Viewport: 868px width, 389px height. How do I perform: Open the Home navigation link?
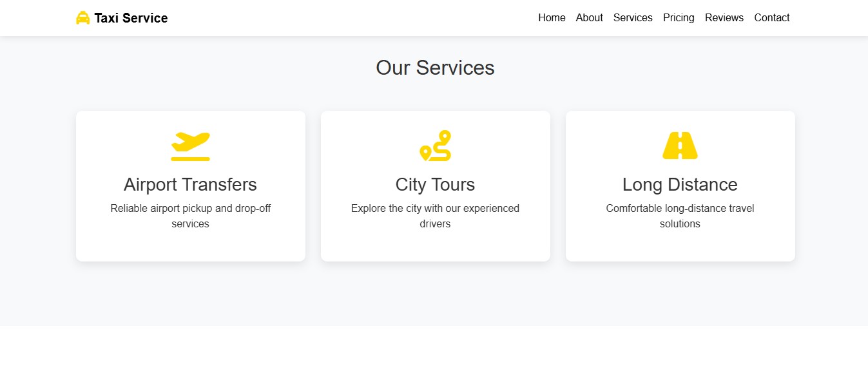552,18
